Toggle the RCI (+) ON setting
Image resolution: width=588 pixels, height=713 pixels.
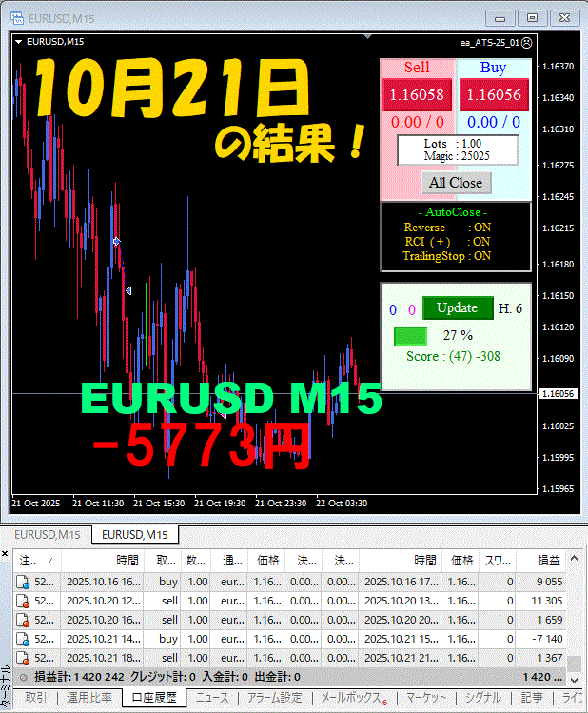tap(447, 242)
